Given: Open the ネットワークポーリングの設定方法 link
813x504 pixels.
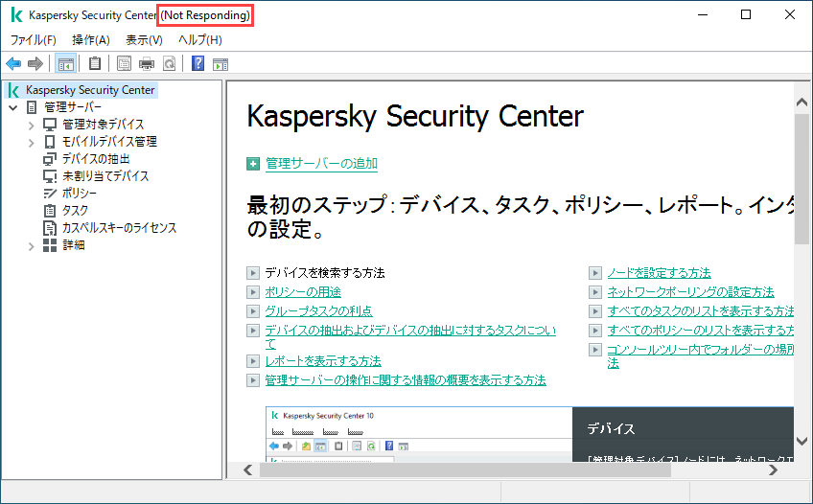Looking at the screenshot, I should (x=690, y=292).
